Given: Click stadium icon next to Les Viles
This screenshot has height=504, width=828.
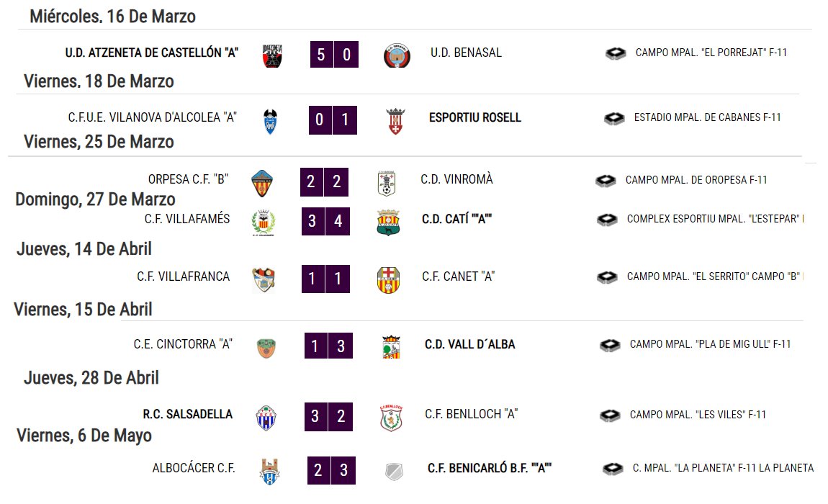Looking at the screenshot, I should pos(610,415).
